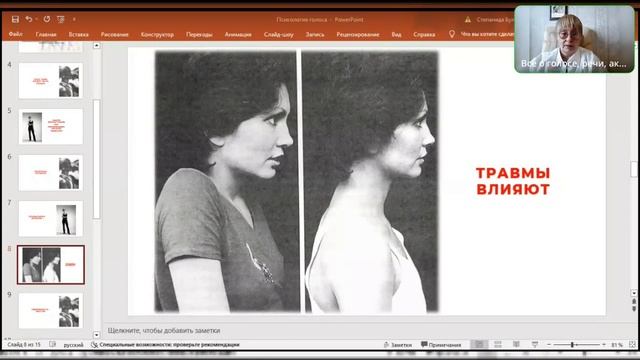The width and height of the screenshot is (640, 360).
Task: Undo the last action in PowerPoint
Action: [28, 19]
